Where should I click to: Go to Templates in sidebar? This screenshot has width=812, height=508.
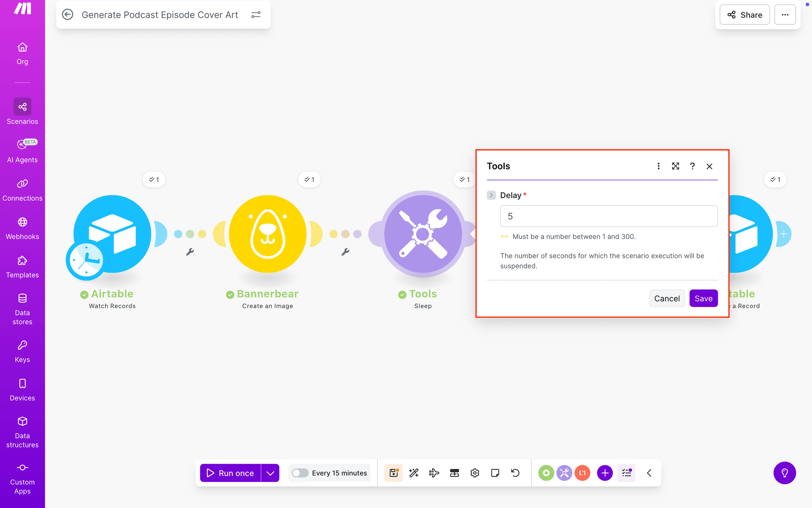pos(22,267)
